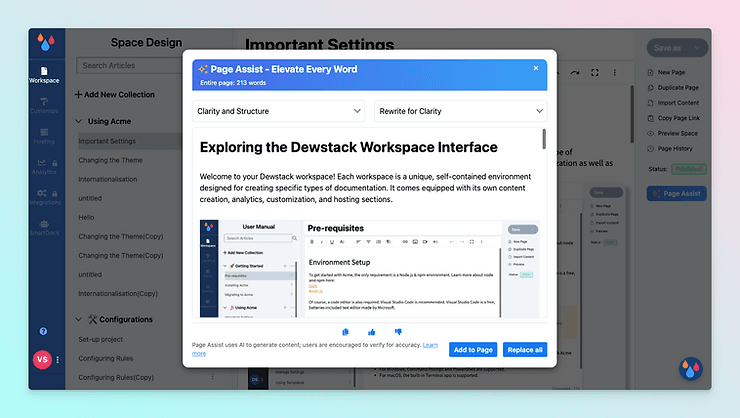Click the Replace all button
740x418 pixels.
coord(525,350)
